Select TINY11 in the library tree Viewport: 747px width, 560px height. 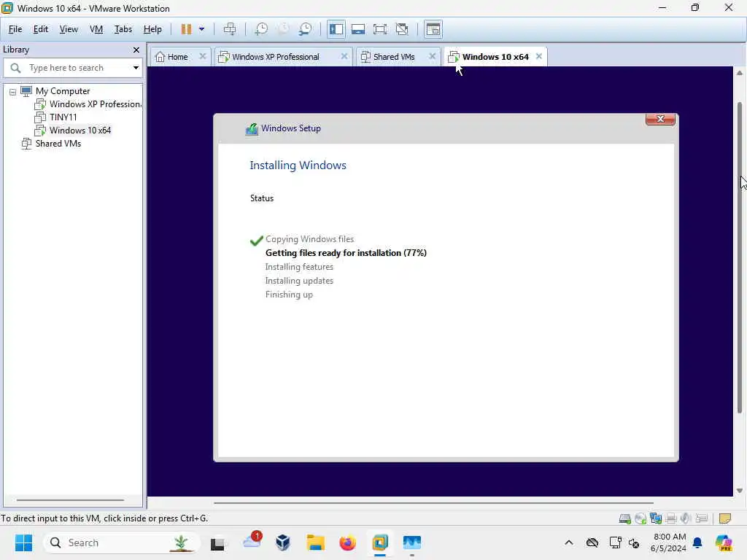point(55,117)
